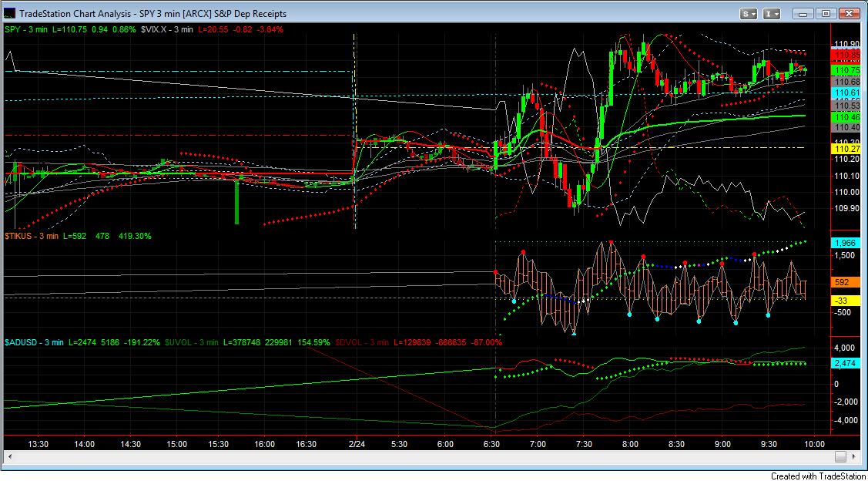Open the S symbol-link dropdown
The height and width of the screenshot is (481, 868).
point(749,14)
